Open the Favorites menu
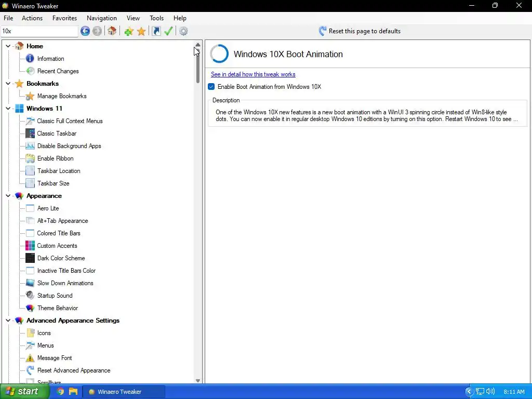Viewport: 532px width, 399px height. pyautogui.click(x=64, y=18)
